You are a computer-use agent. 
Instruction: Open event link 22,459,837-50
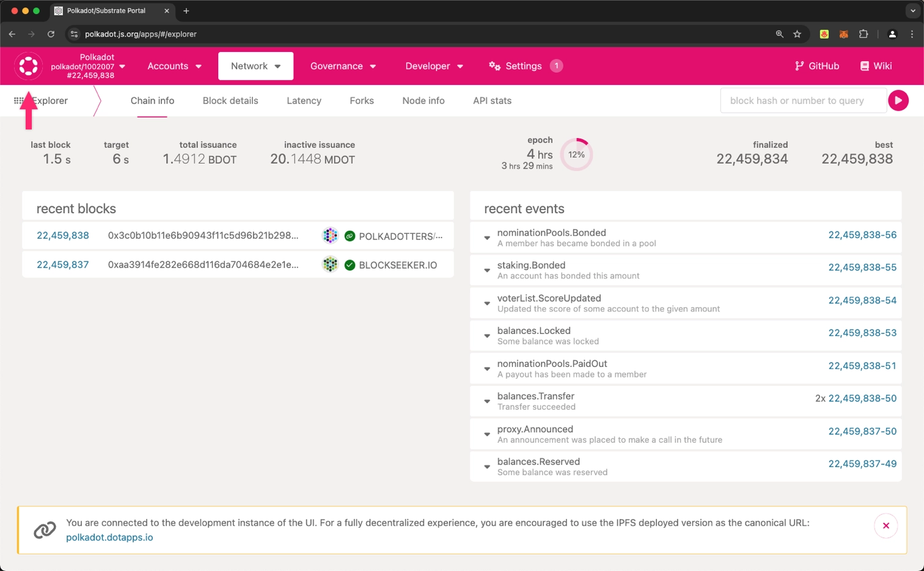(x=862, y=431)
